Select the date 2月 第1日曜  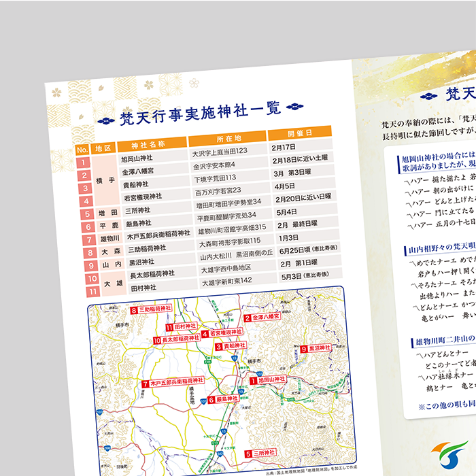pyautogui.click(x=299, y=263)
